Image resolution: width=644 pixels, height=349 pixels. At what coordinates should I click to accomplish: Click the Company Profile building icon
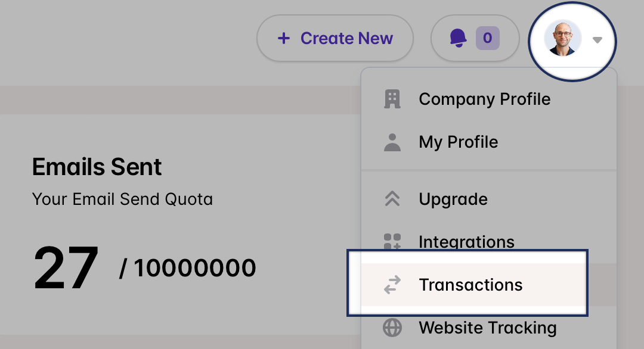pyautogui.click(x=392, y=99)
